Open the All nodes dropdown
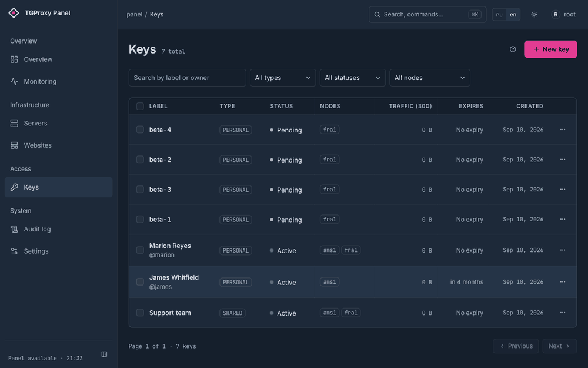 [x=430, y=78]
